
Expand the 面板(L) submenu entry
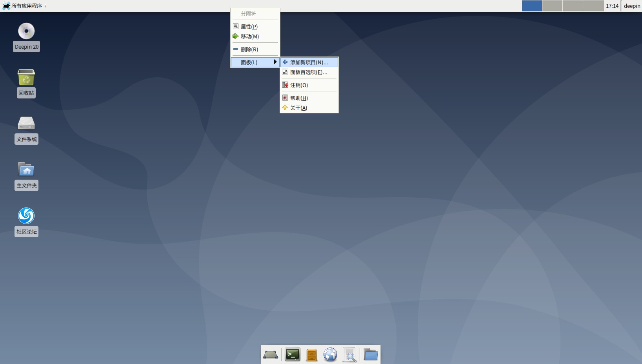tap(255, 62)
